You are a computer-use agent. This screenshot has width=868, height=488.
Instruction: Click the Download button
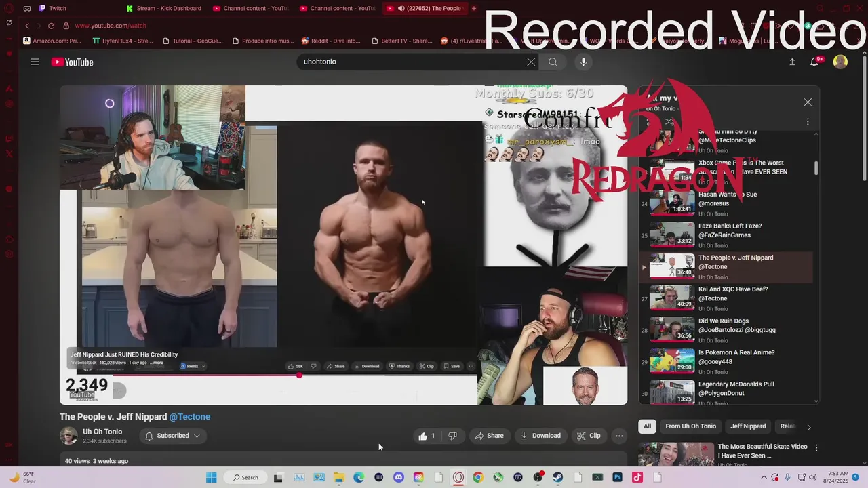pos(540,436)
